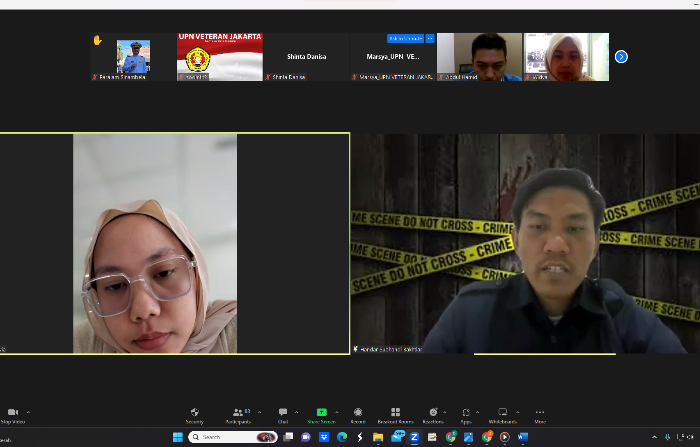Select the Abdul Hamid video thumbnail
Image resolution: width=700 pixels, height=447 pixels.
click(x=479, y=57)
